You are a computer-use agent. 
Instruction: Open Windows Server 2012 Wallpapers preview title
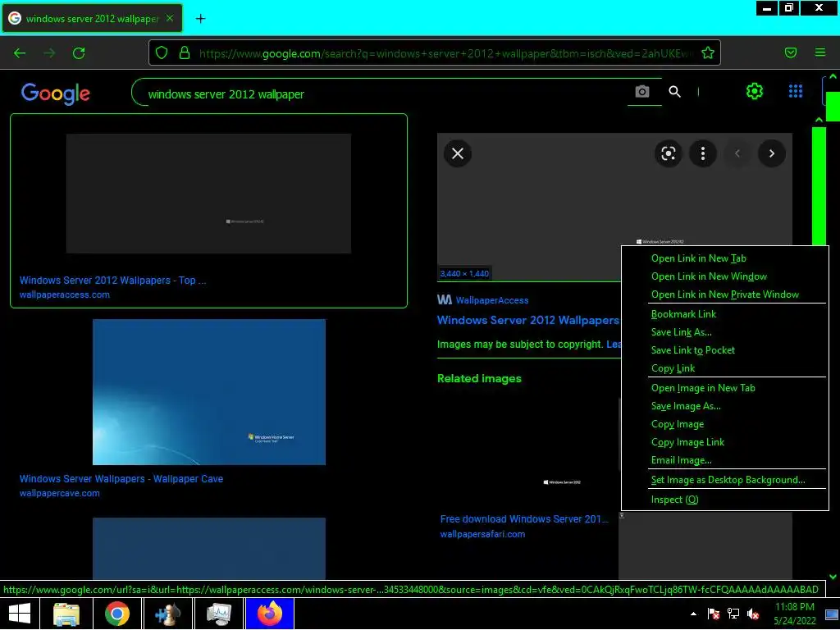coord(528,321)
